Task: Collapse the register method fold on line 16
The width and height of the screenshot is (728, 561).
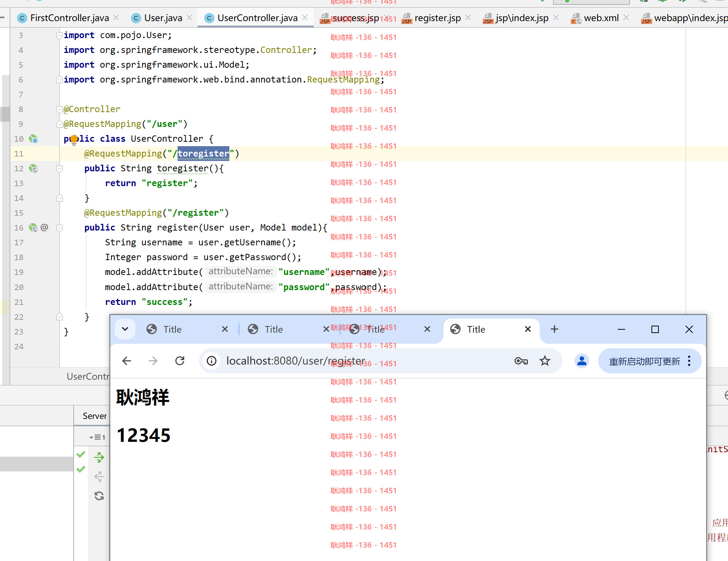Action: [59, 228]
